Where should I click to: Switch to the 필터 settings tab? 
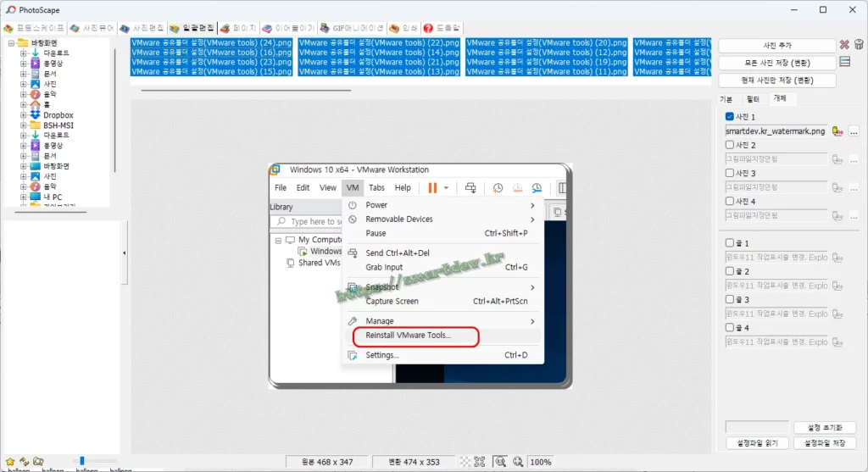753,99
